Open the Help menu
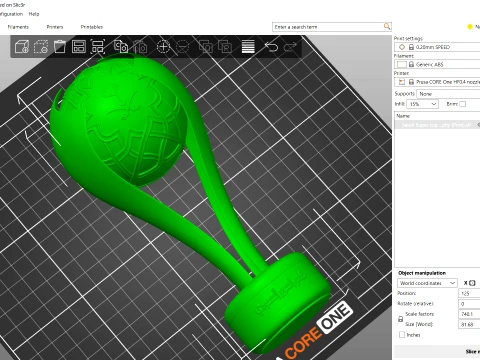Screen dimensions: 480x360 click(x=34, y=14)
